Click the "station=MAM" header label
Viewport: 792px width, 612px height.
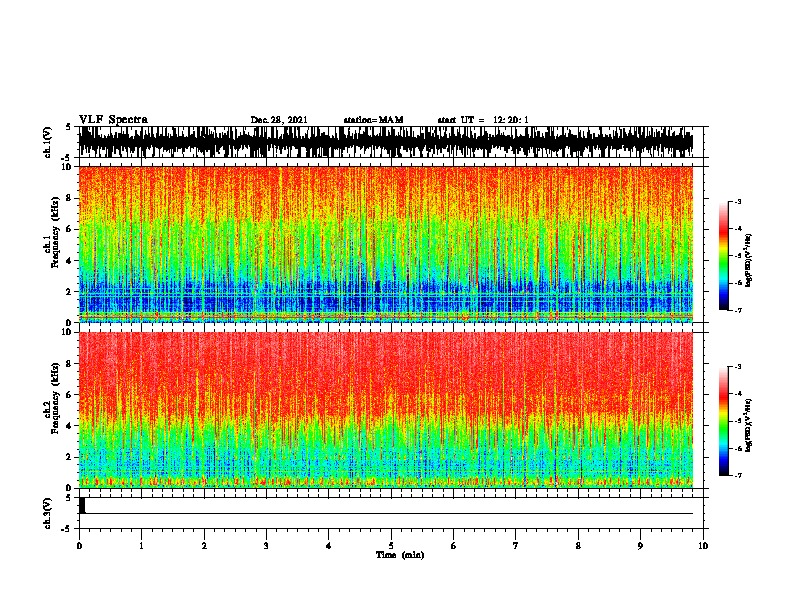(373, 120)
